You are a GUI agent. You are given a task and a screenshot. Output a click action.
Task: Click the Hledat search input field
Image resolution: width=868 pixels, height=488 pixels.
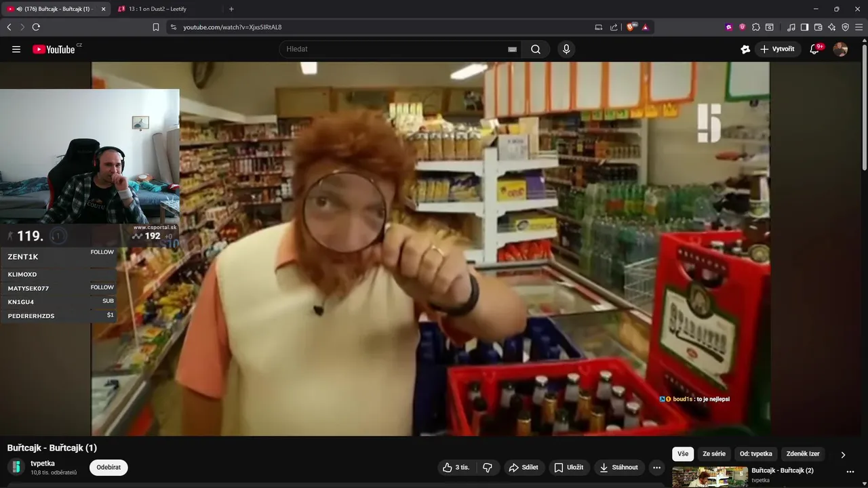click(x=400, y=49)
